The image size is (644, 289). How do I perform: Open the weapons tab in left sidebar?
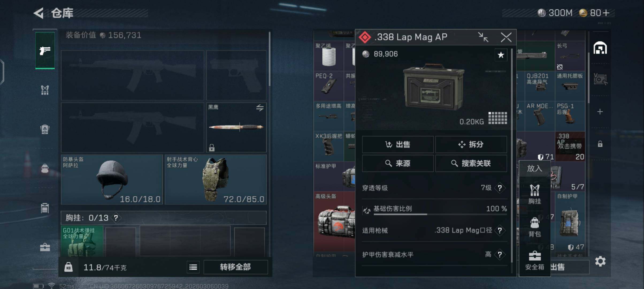tap(45, 51)
